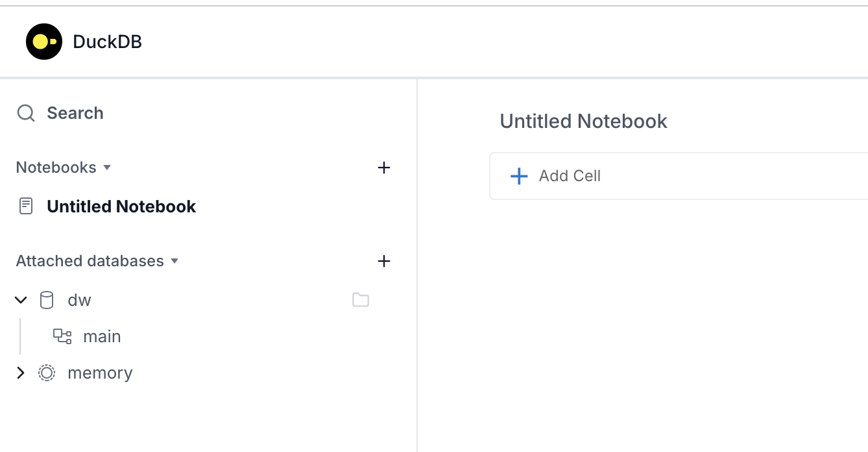Click the DuckDB logo icon
This screenshot has height=452, width=868.
coord(43,41)
